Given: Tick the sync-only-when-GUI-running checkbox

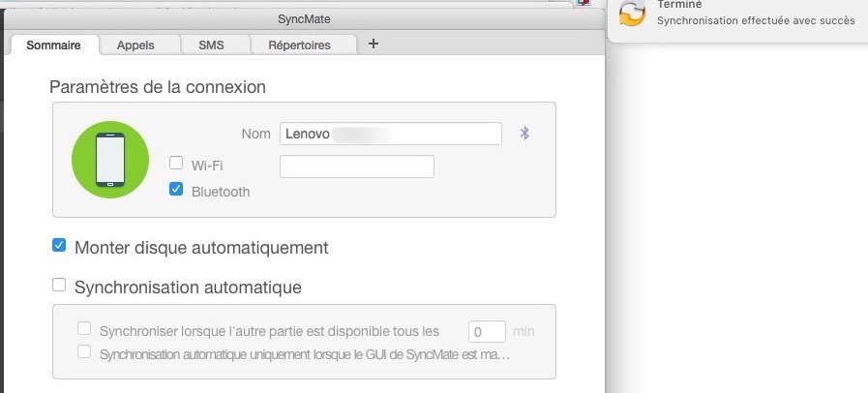Looking at the screenshot, I should 84,352.
